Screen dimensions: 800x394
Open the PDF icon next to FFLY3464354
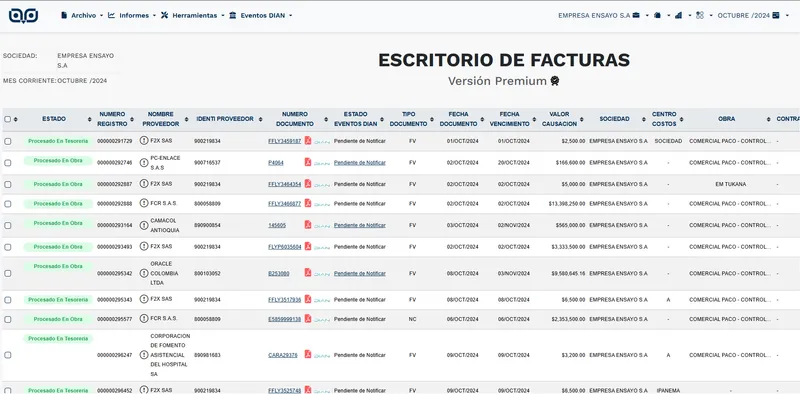click(308, 184)
